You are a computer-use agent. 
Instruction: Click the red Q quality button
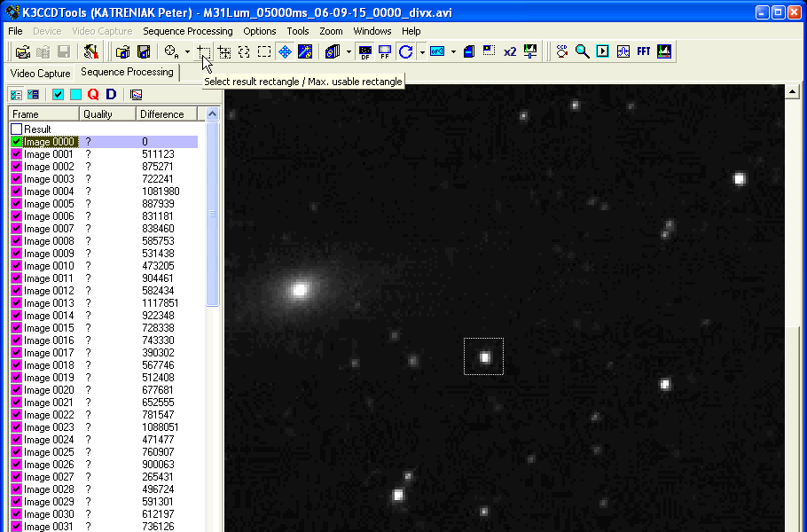click(x=93, y=94)
